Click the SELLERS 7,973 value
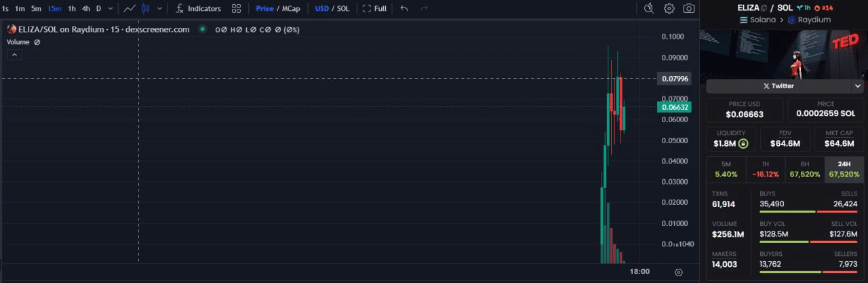This screenshot has width=868, height=283. pyautogui.click(x=848, y=265)
